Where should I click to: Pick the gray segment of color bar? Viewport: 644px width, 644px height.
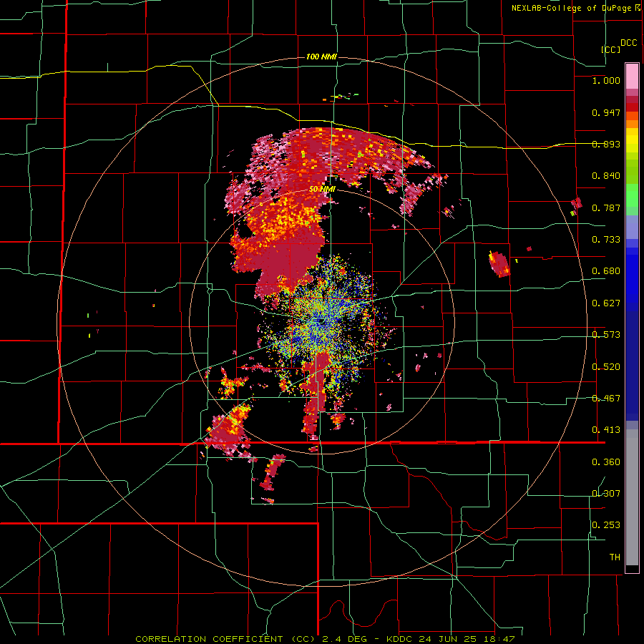632,497
